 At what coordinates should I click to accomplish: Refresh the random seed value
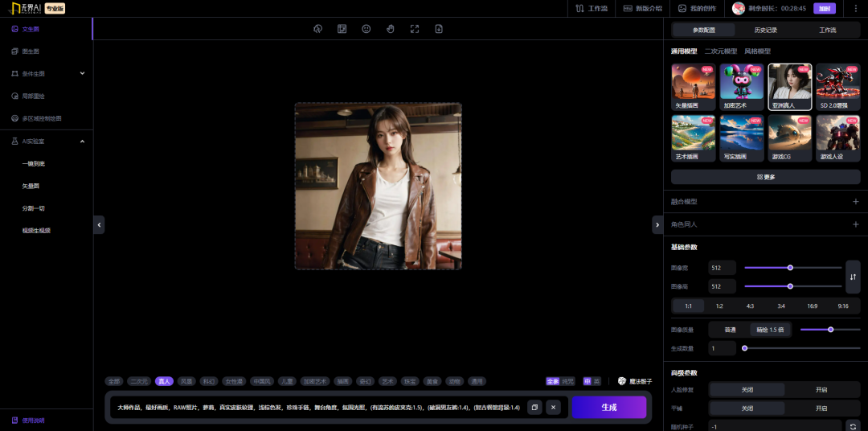coord(853,426)
